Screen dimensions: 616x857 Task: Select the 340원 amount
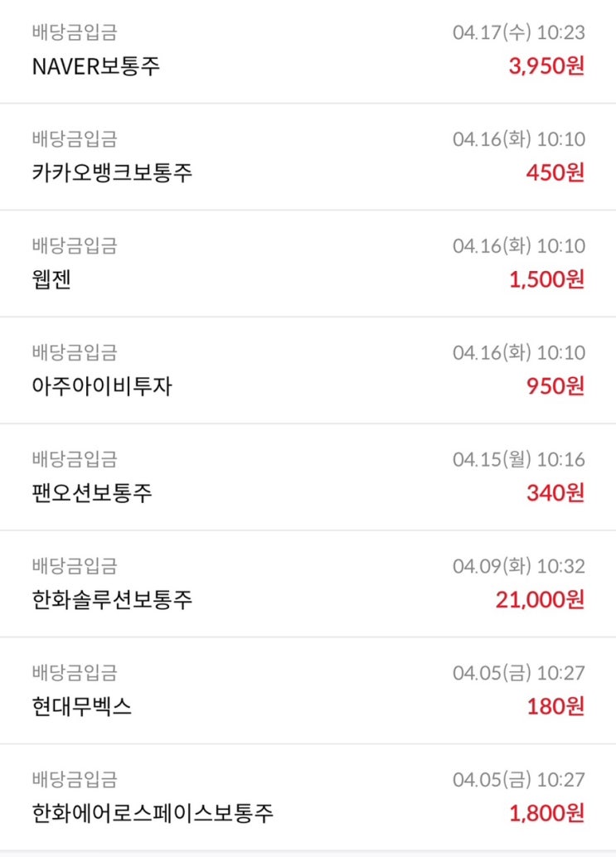point(555,493)
